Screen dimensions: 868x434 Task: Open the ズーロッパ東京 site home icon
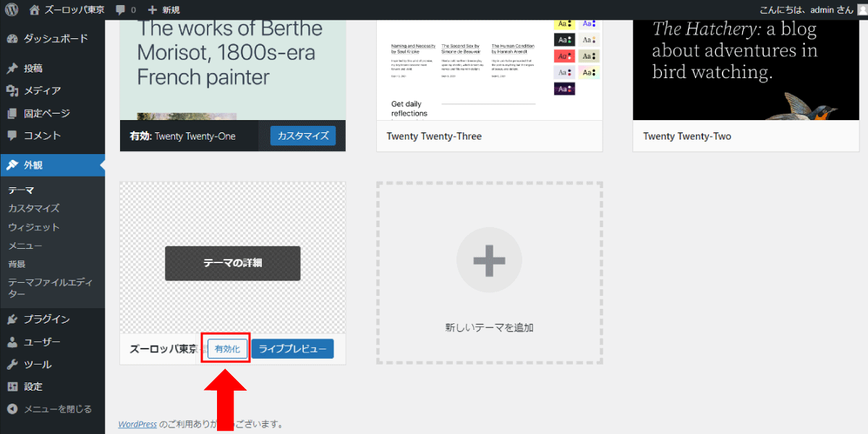coord(35,10)
